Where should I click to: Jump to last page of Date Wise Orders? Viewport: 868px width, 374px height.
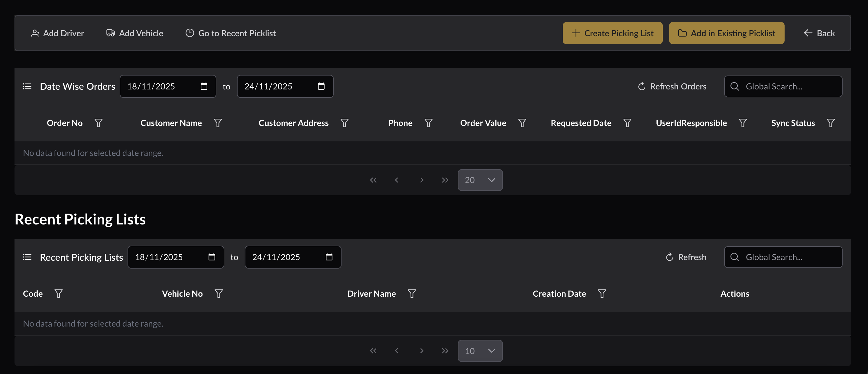[445, 180]
